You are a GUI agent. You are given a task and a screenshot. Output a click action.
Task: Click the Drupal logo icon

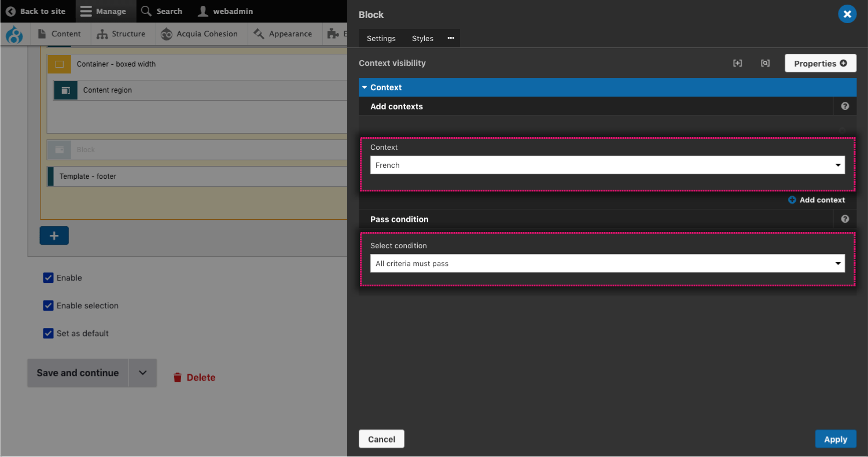[x=14, y=35]
